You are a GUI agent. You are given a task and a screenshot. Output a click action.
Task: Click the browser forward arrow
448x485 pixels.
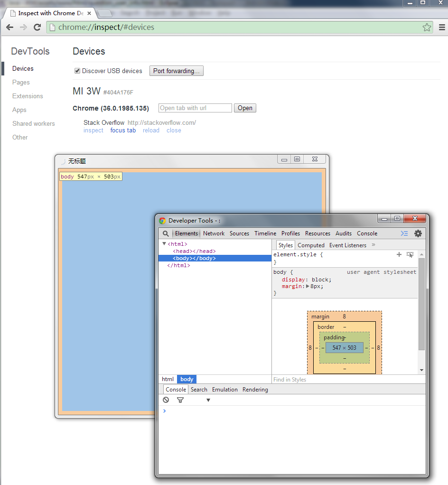(x=23, y=27)
